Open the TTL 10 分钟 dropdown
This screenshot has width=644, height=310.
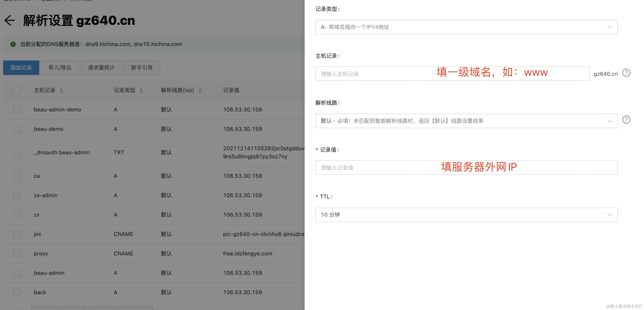466,215
